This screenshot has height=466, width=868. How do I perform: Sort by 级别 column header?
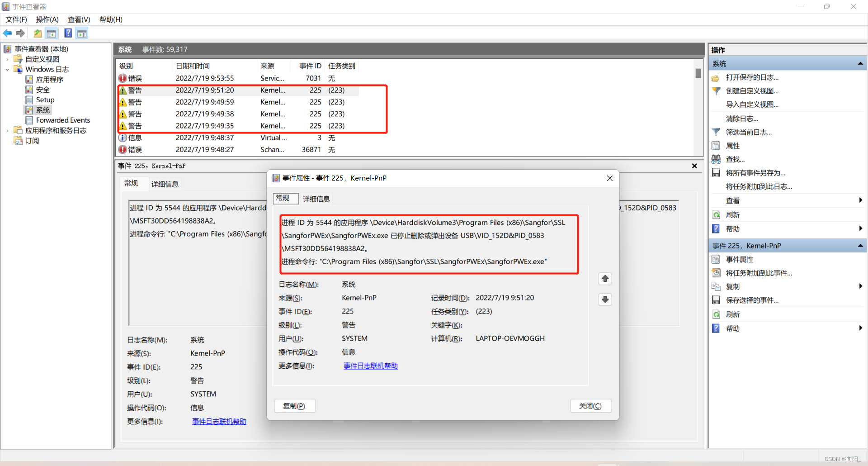click(145, 66)
